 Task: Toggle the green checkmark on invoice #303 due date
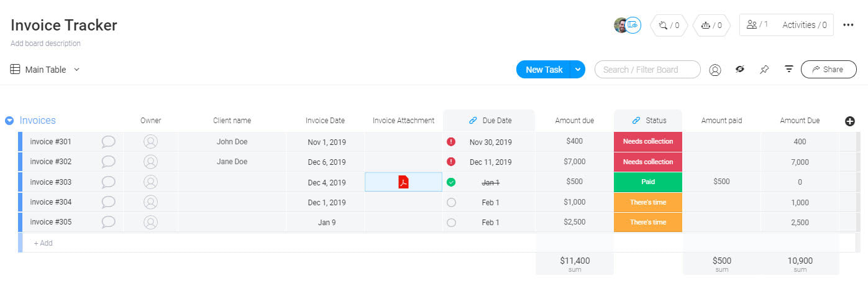pyautogui.click(x=451, y=182)
